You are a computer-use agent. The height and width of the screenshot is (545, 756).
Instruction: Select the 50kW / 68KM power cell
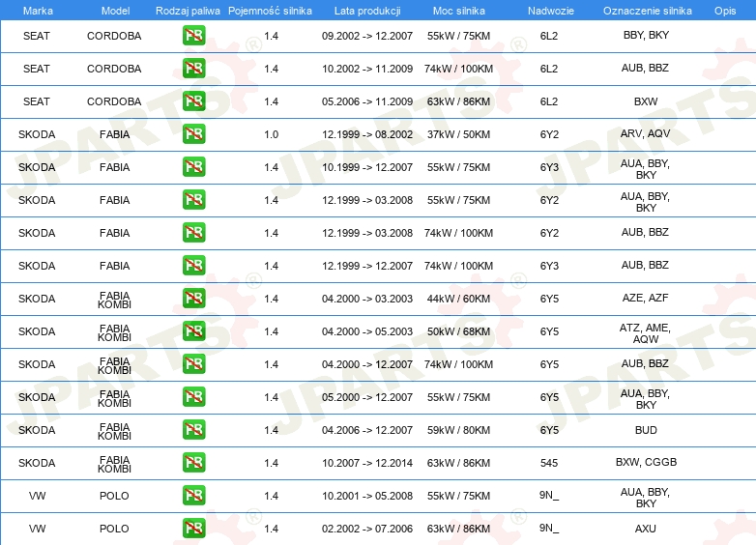coord(458,331)
